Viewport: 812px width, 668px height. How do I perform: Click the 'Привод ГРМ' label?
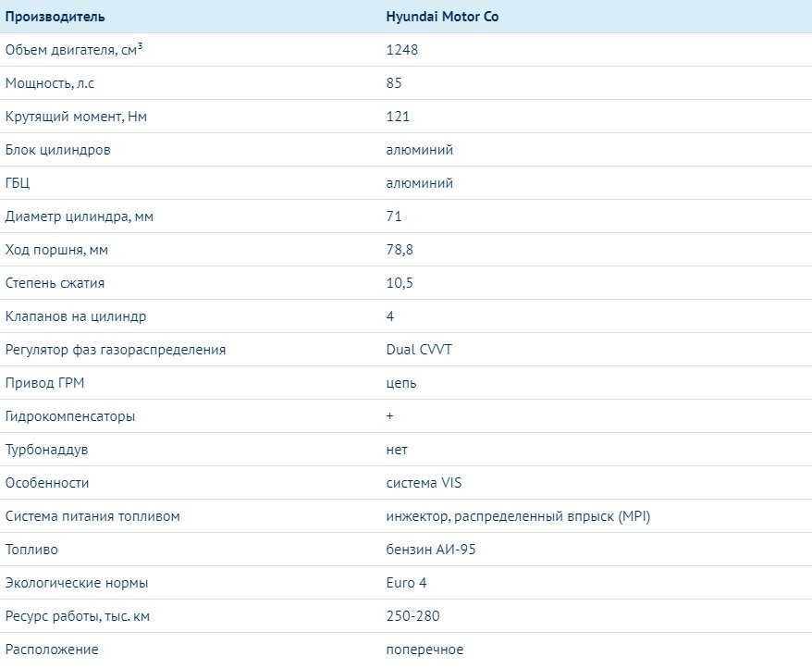(44, 383)
